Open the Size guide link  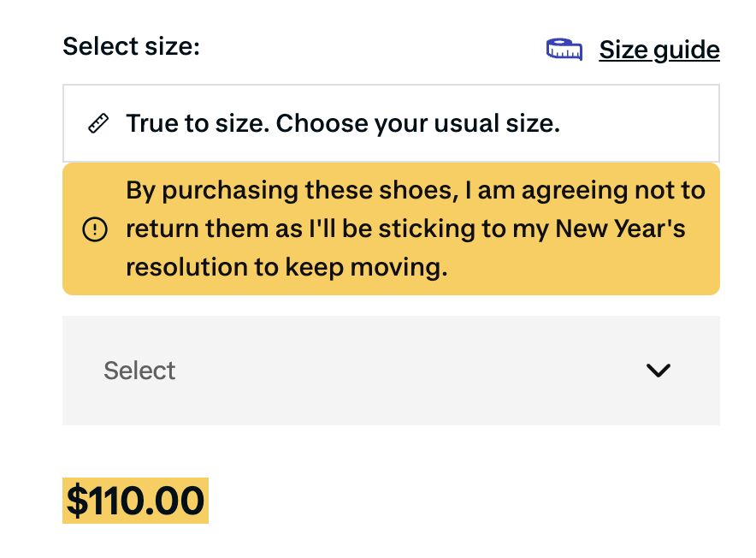point(659,50)
